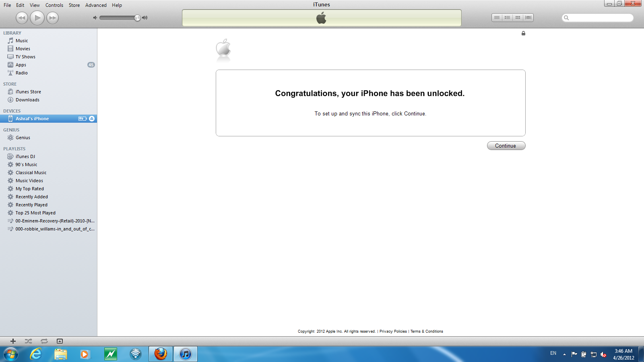Show hidden system tray icons
The image size is (644, 362).
click(x=564, y=354)
